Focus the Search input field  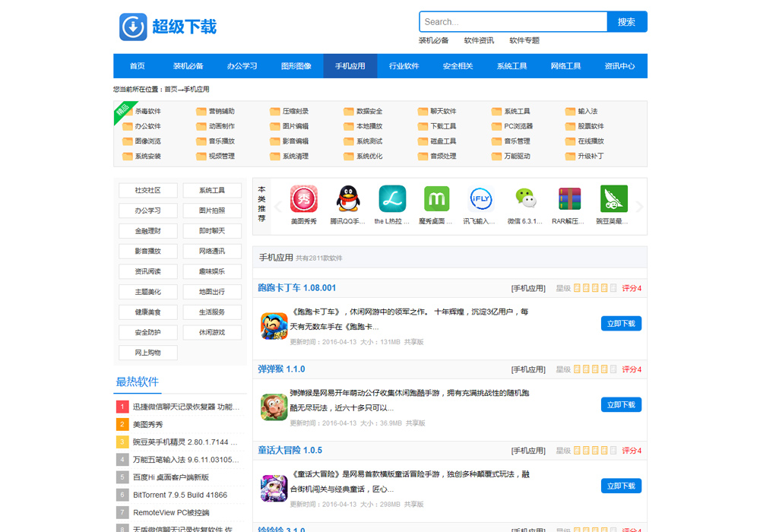pyautogui.click(x=513, y=22)
